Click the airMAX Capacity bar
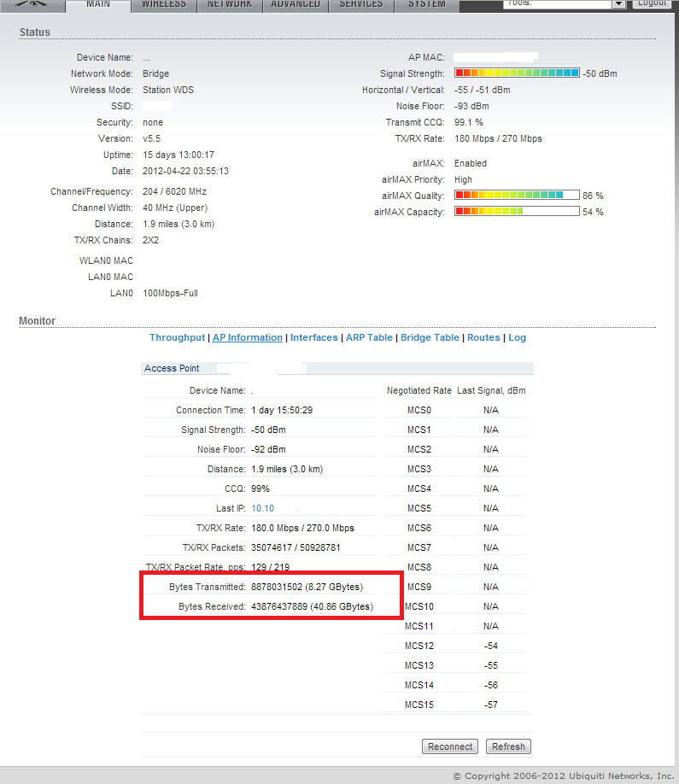The height and width of the screenshot is (784, 679). point(517,212)
